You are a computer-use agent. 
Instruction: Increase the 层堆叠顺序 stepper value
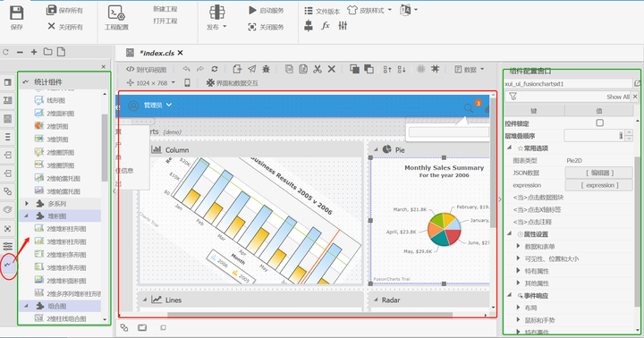coord(629,132)
